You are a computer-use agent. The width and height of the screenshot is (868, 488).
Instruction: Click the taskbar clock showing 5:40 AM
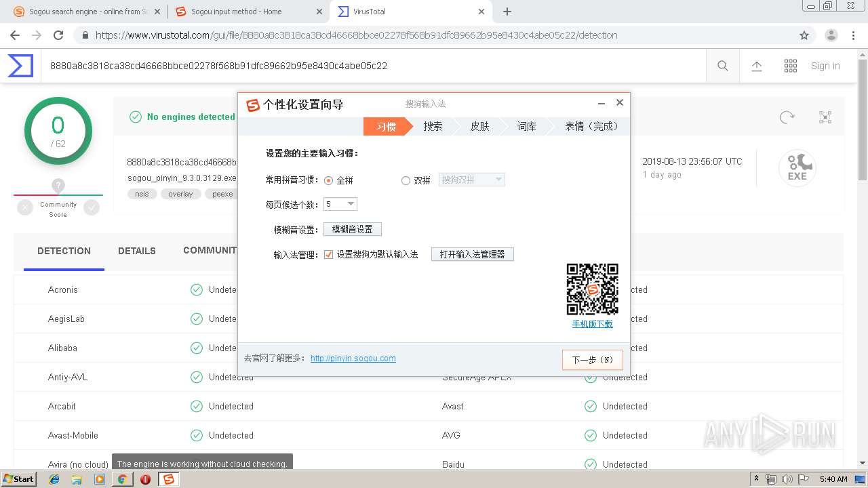833,479
